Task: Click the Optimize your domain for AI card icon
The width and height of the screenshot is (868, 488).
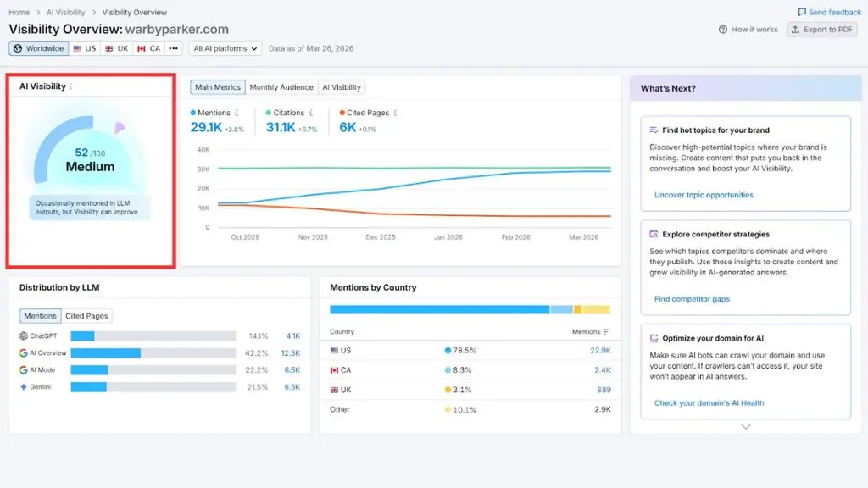Action: pyautogui.click(x=654, y=338)
